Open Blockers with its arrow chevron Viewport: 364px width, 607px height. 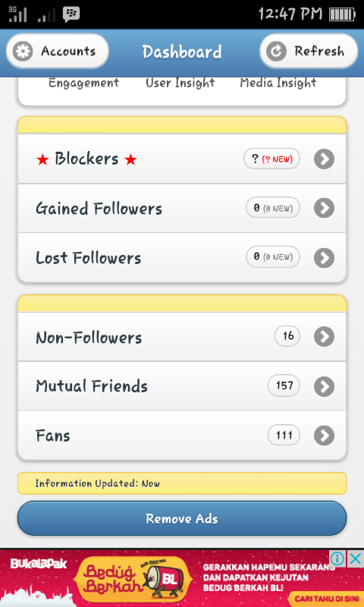point(324,159)
